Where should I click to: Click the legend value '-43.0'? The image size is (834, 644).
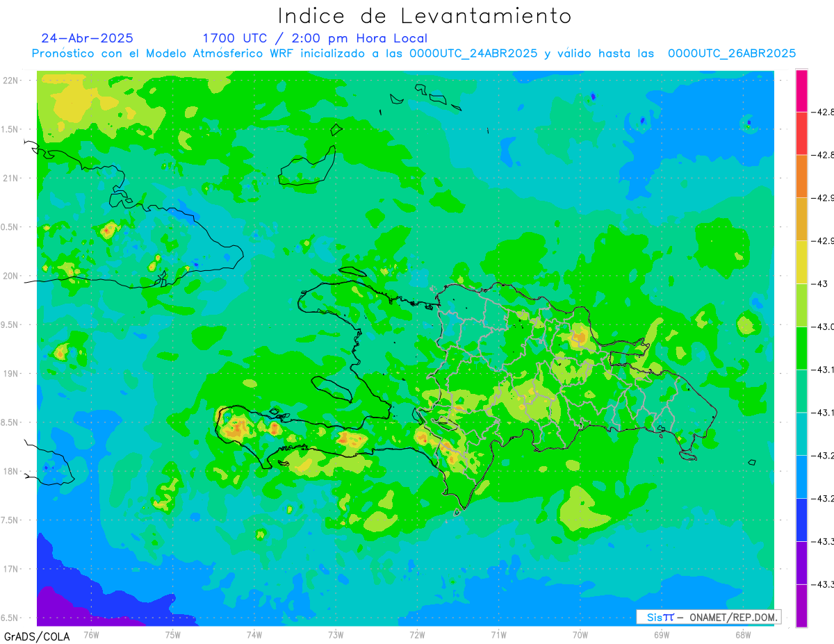pyautogui.click(x=824, y=327)
